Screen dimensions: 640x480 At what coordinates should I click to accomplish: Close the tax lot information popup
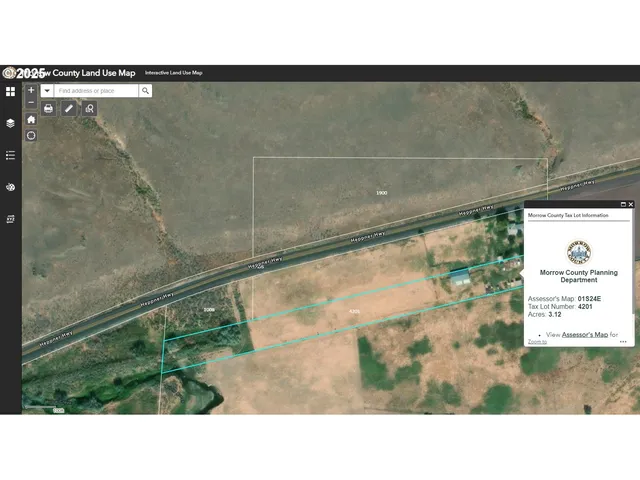[630, 204]
